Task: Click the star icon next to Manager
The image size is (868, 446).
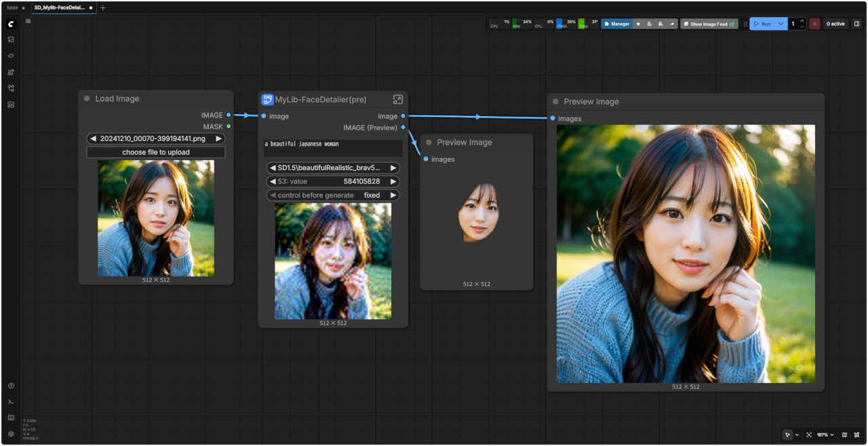Action: [x=638, y=24]
